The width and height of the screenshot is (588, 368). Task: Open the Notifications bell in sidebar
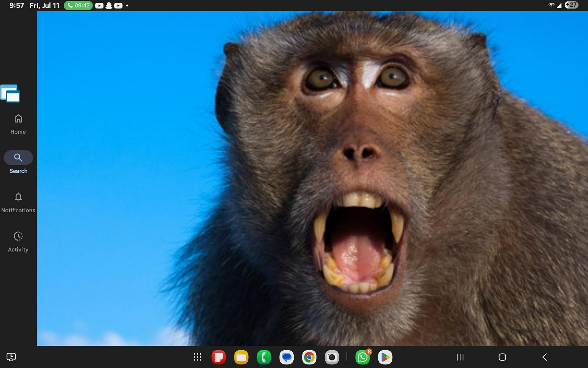coord(18,202)
